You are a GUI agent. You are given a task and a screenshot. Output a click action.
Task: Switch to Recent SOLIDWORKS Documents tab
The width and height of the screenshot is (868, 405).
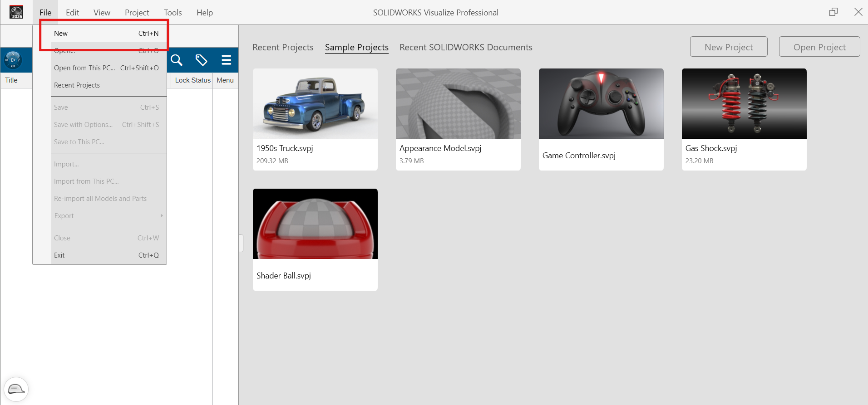(x=466, y=47)
